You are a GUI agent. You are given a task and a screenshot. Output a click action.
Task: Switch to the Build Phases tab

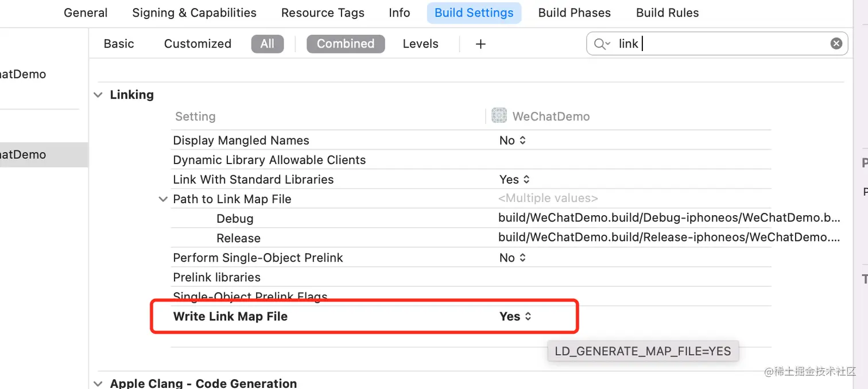coord(574,13)
